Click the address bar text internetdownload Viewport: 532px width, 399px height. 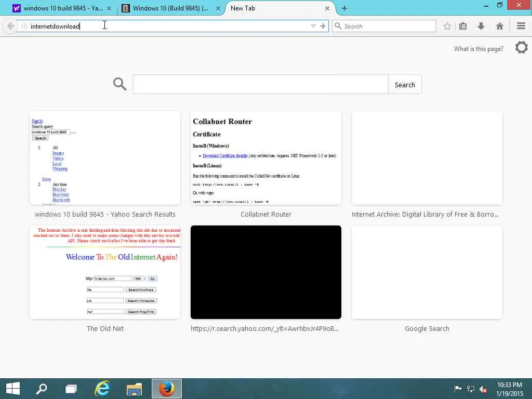[x=55, y=26]
